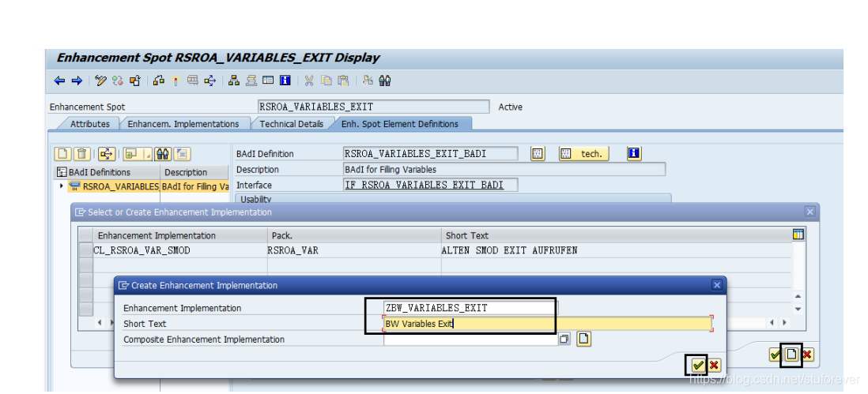This screenshot has height=394, width=868.
Task: Close Select or Create Enhancement Implementation dialog
Action: 810,212
